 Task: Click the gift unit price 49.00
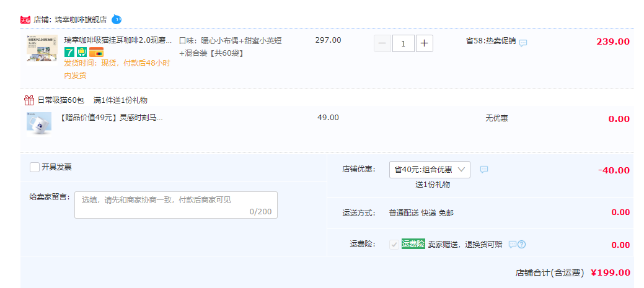coord(328,118)
